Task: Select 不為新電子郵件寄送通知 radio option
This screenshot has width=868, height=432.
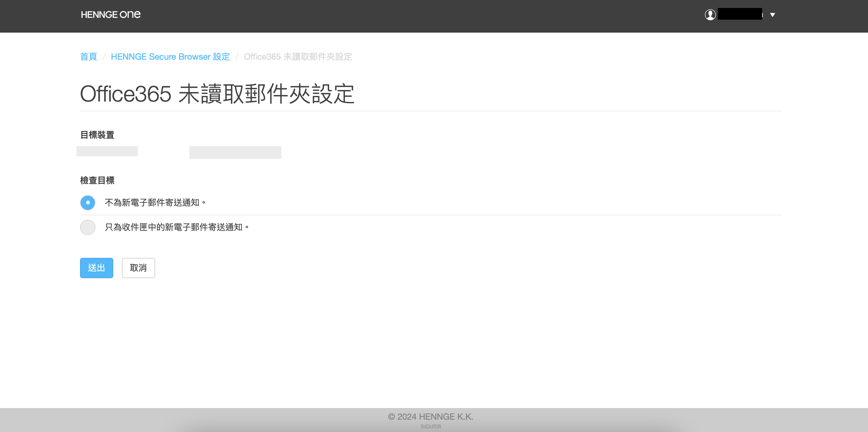Action: (x=88, y=202)
